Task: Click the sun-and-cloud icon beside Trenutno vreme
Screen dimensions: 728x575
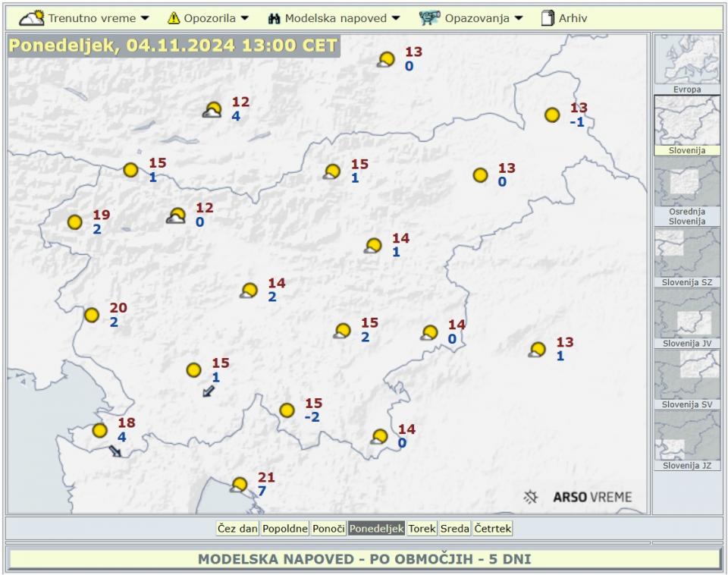Action: click(x=31, y=17)
